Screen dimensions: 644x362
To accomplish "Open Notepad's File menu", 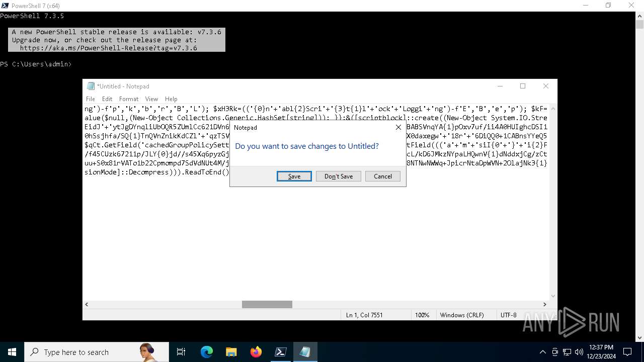I will click(x=91, y=99).
